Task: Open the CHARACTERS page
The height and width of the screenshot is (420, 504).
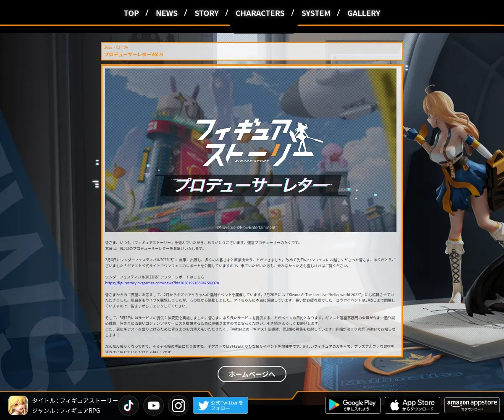Action: tap(260, 13)
